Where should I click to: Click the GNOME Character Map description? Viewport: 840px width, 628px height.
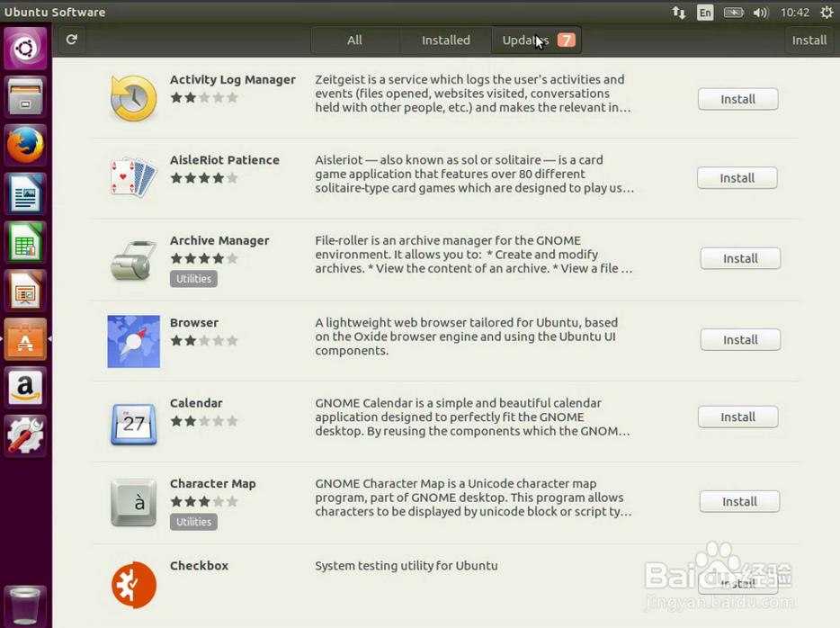click(473, 498)
